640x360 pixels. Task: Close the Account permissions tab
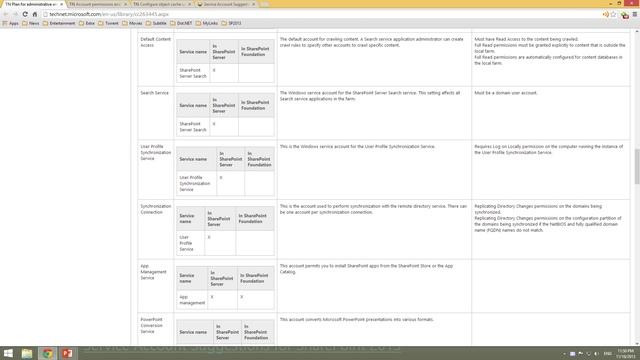[x=125, y=4]
